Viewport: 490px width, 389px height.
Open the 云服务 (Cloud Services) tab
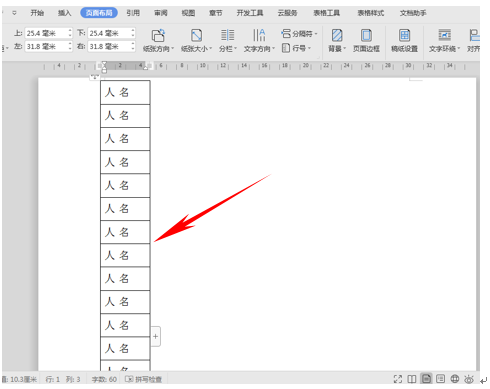coord(288,13)
